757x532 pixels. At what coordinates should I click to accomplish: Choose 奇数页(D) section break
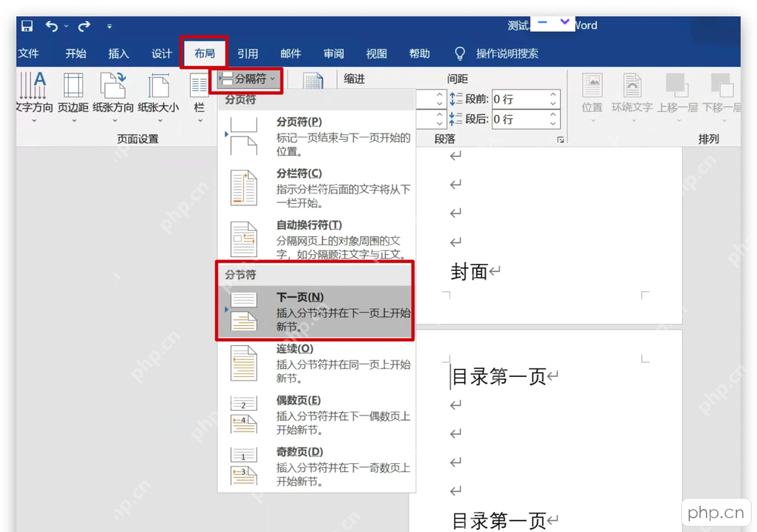tap(317, 467)
